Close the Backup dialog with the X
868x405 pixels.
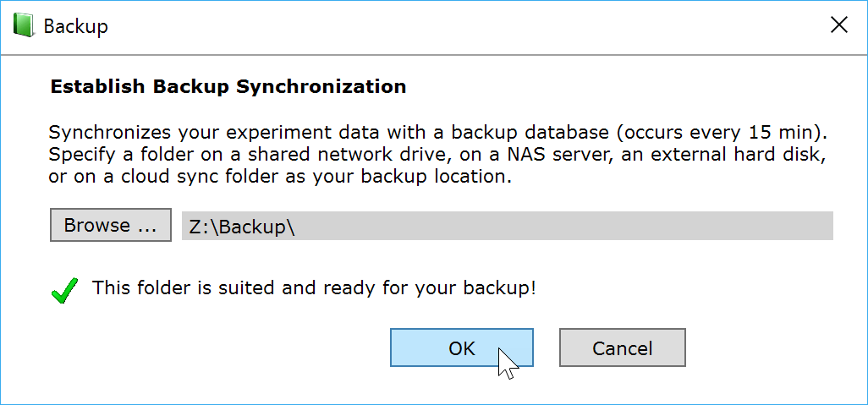(838, 25)
